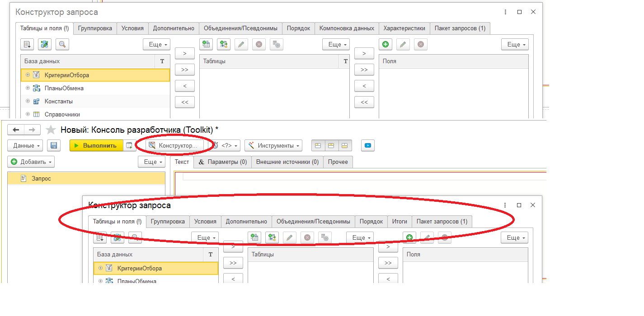
Task: Open Характеристики tab in upper constructor
Action: 404,28
